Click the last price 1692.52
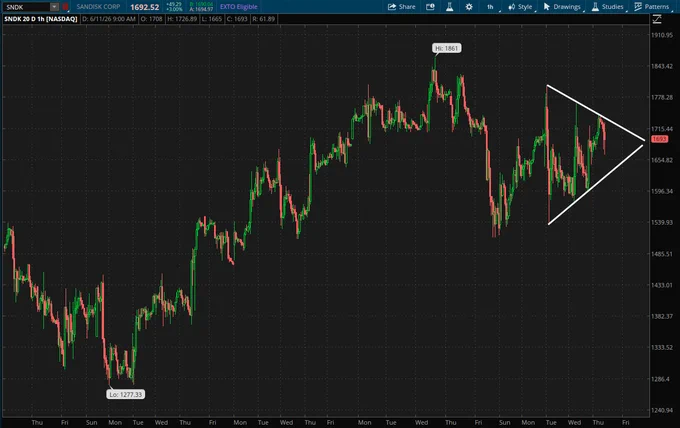Image resolution: width=680 pixels, height=428 pixels. (x=145, y=7)
